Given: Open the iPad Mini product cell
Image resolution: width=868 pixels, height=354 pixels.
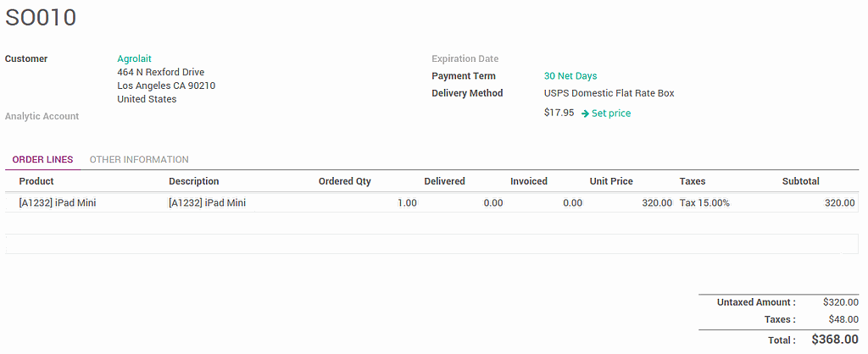Looking at the screenshot, I should [58, 203].
